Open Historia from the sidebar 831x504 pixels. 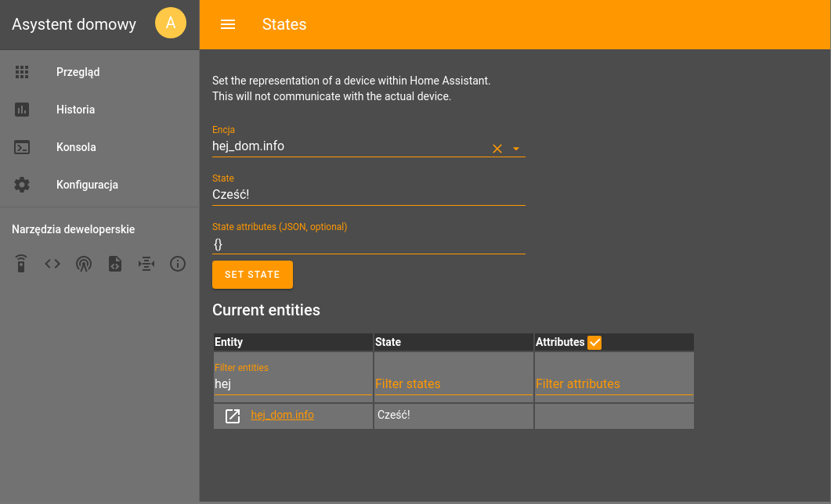tap(75, 110)
